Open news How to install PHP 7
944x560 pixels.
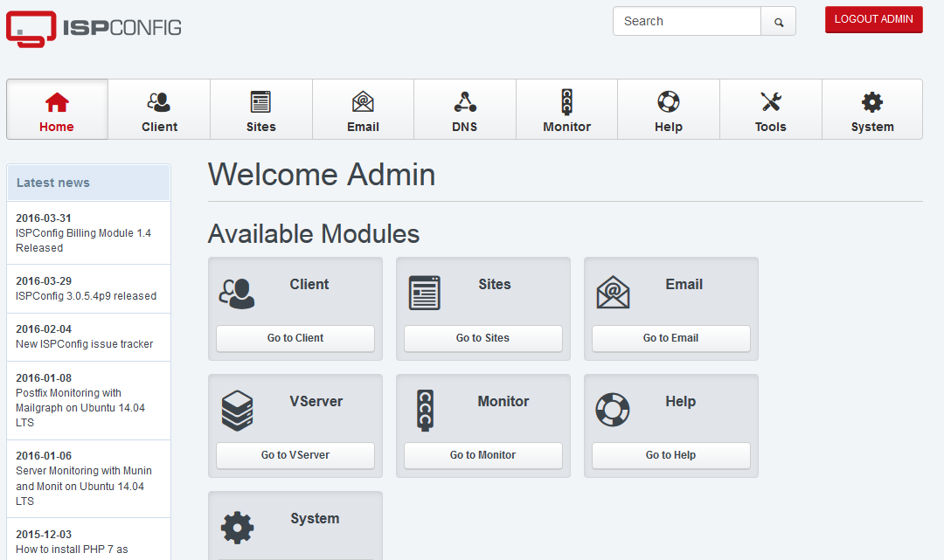click(72, 550)
